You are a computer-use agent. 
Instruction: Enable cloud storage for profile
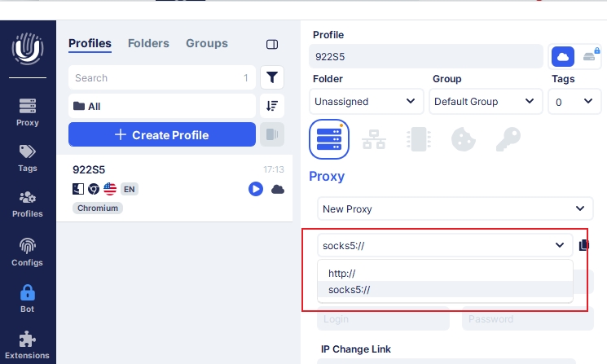tap(563, 56)
